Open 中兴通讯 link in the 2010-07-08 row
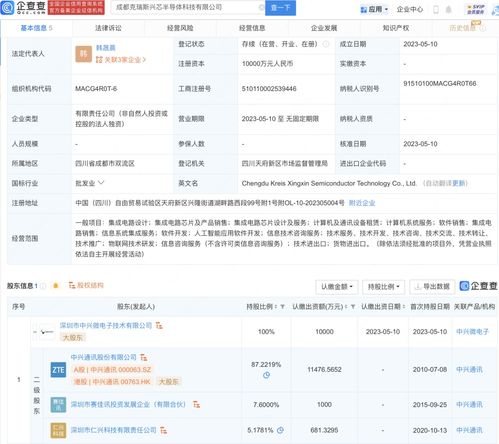The image size is (499, 444). pyautogui.click(x=469, y=369)
